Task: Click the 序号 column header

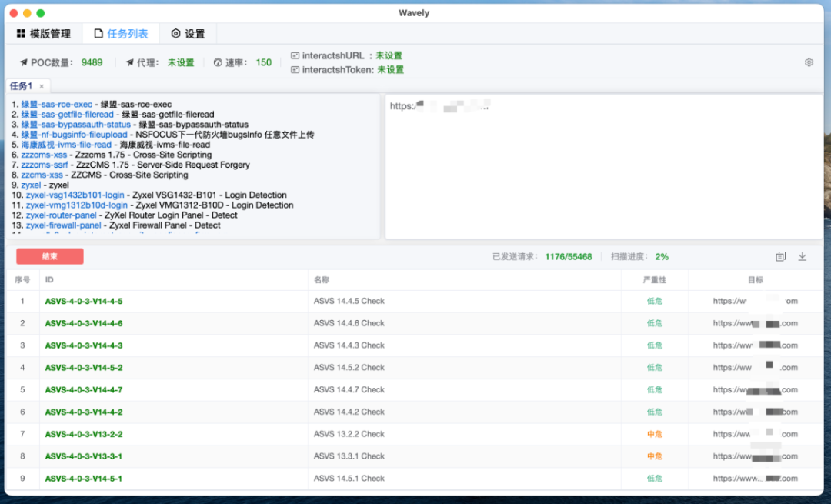Action: 22,280
